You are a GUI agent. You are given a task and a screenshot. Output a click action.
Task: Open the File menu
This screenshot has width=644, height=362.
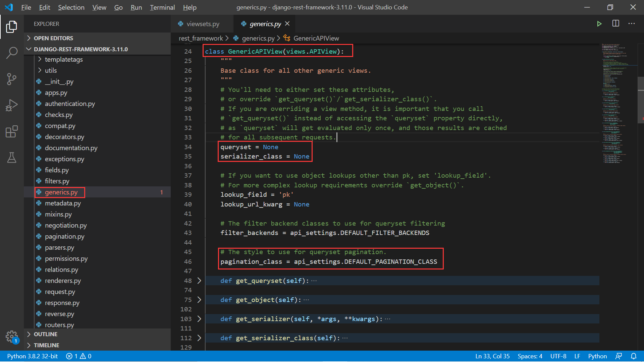[26, 7]
